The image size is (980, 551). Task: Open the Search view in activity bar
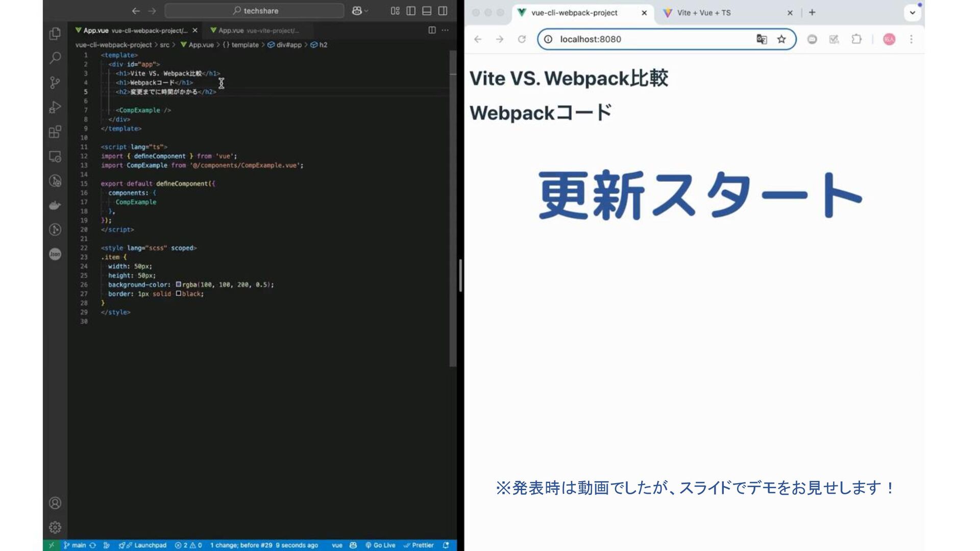(x=55, y=58)
